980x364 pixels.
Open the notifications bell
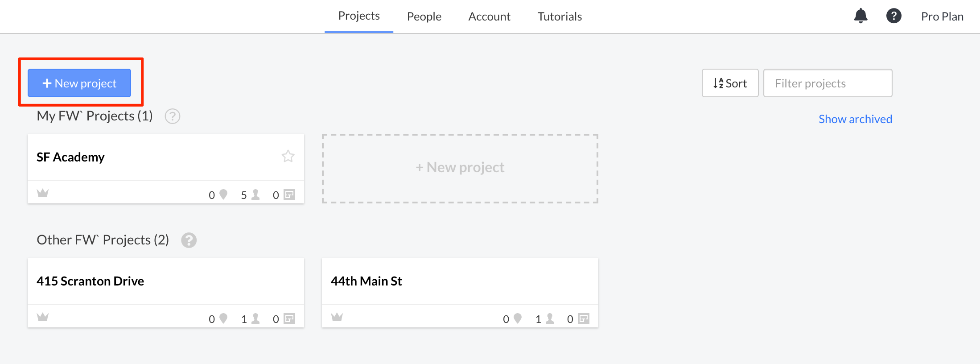(x=861, y=16)
